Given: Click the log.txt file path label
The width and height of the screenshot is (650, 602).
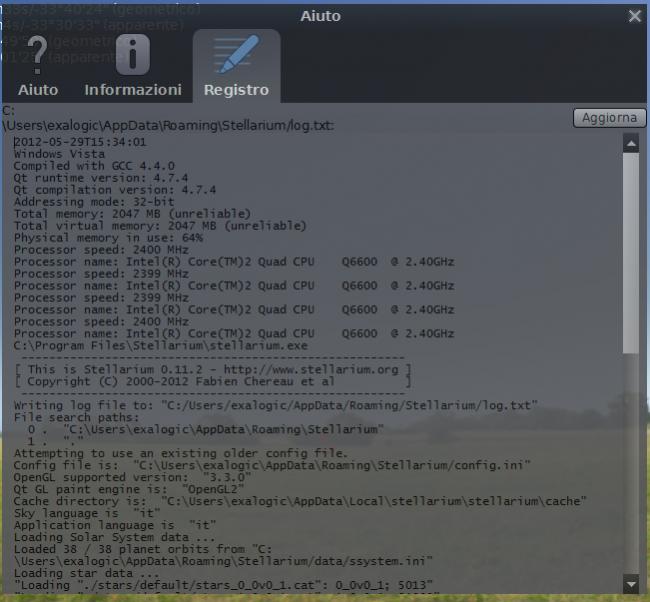Looking at the screenshot, I should (x=170, y=126).
